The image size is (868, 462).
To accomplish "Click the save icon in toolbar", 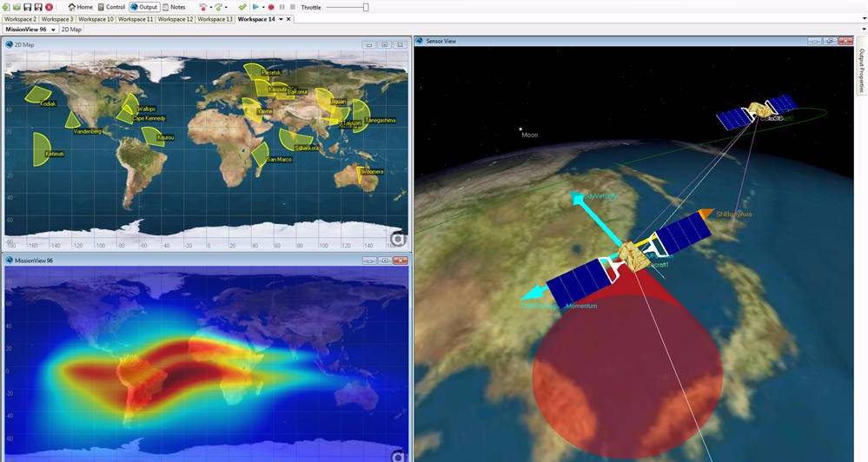I will 28,7.
